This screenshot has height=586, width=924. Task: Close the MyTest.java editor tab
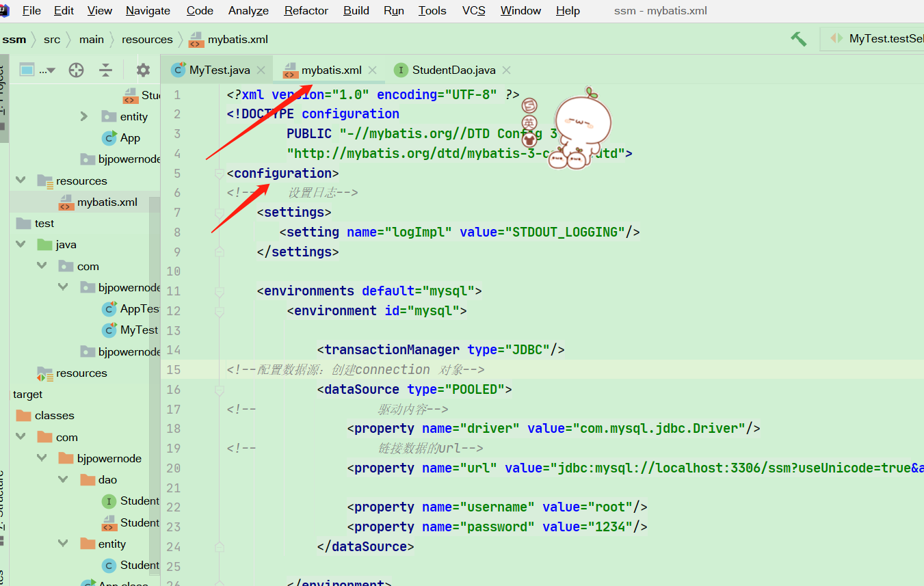tap(261, 70)
